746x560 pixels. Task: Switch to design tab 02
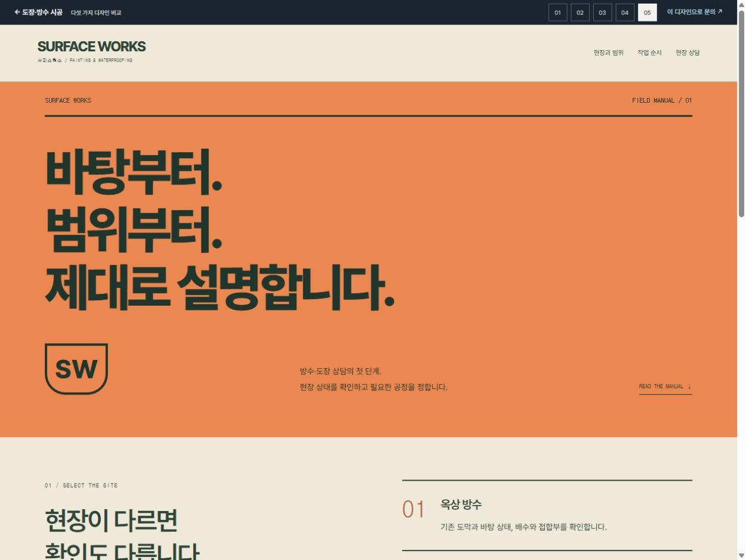tap(580, 13)
